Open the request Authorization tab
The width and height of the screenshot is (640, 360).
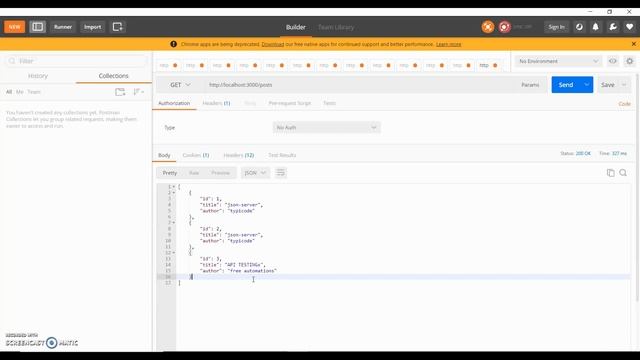174,103
